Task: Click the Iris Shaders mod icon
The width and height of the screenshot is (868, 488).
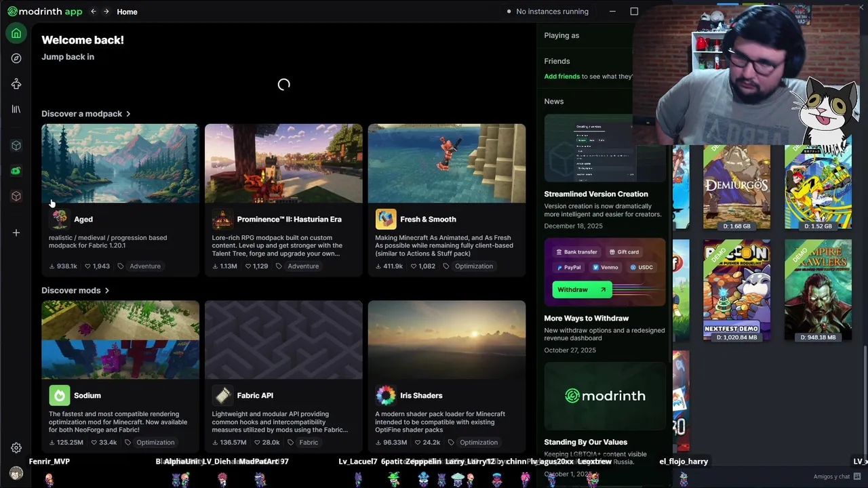Action: 386,395
